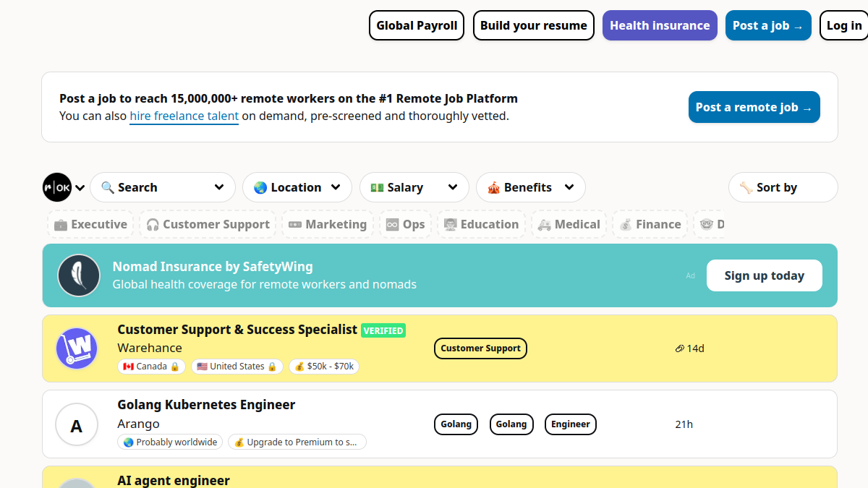Click Post a remote job button

pos(754,107)
